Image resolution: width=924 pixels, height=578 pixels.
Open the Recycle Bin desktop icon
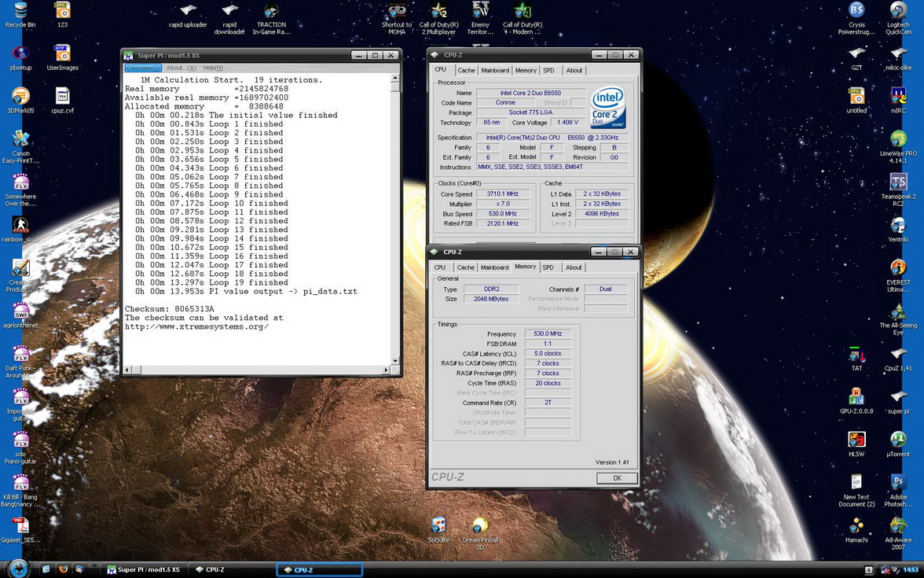(20, 15)
